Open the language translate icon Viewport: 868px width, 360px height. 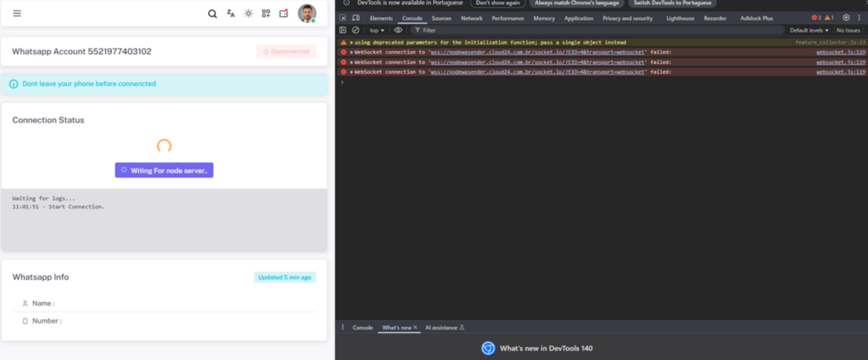pos(231,13)
